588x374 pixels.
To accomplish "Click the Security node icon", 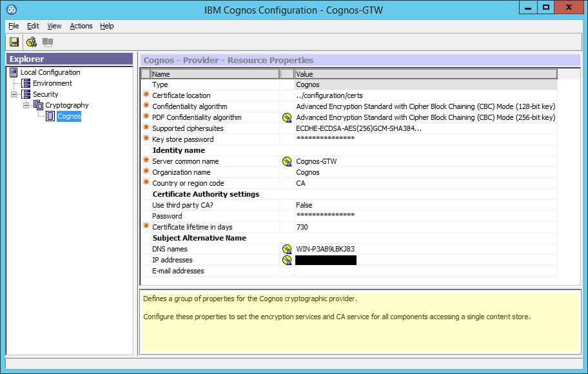I will click(x=26, y=94).
